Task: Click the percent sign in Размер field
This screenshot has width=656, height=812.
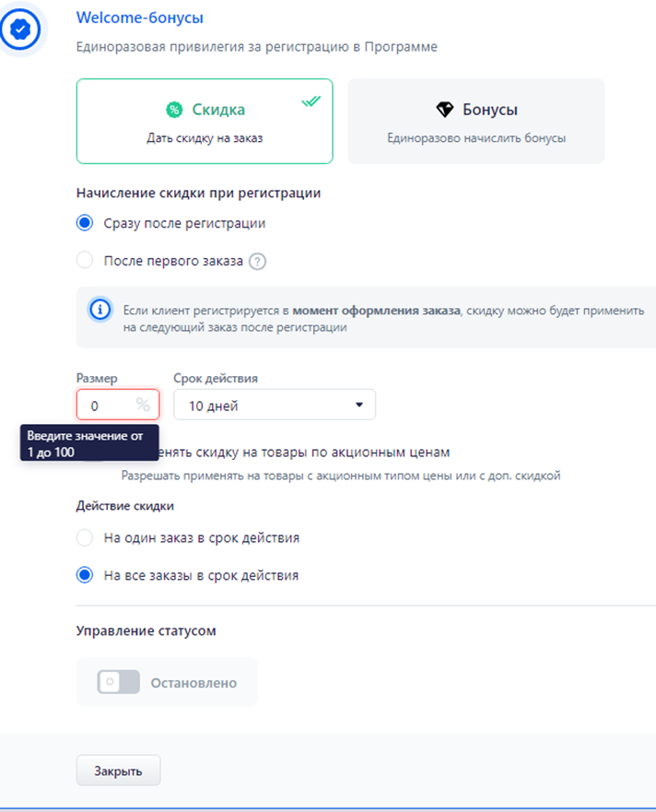Action: pyautogui.click(x=143, y=405)
